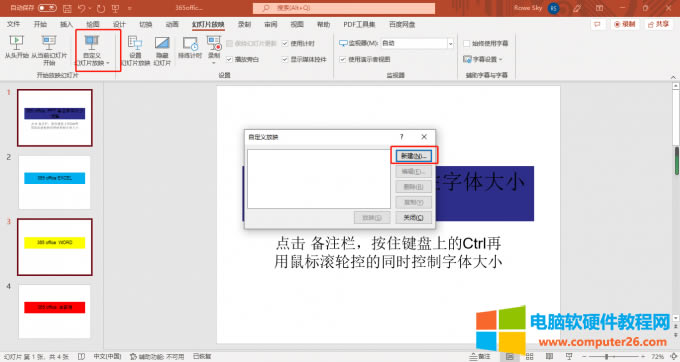
Task: Uncheck 使用演示者视图 checkbox
Action: point(343,59)
